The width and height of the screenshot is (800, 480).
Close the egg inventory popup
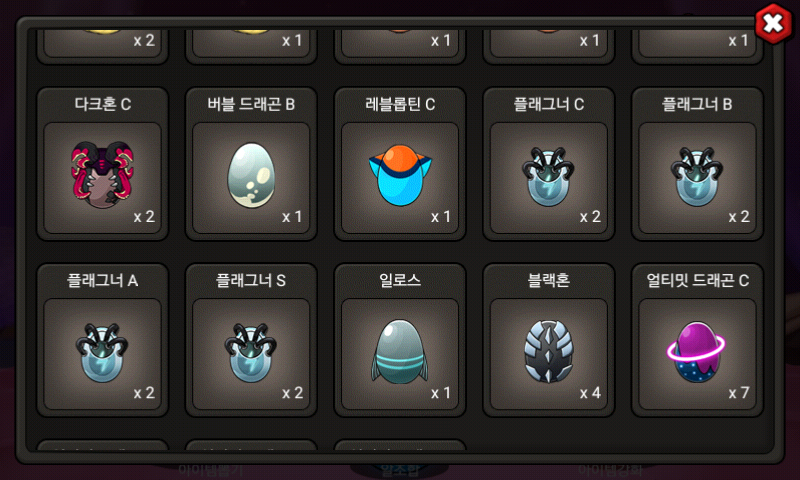(773, 23)
